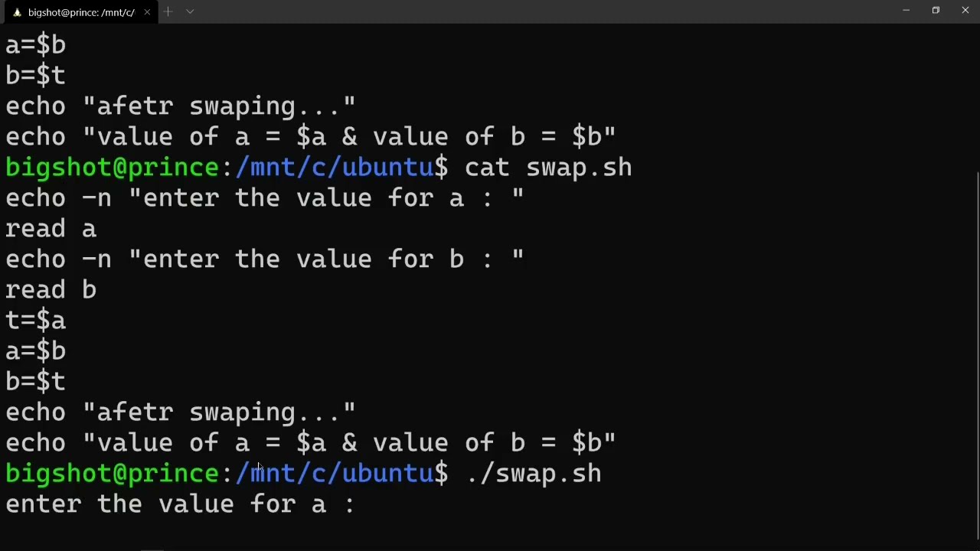The width and height of the screenshot is (980, 551).
Task: Expand the new-tab profile dropdown chevron
Action: (190, 11)
